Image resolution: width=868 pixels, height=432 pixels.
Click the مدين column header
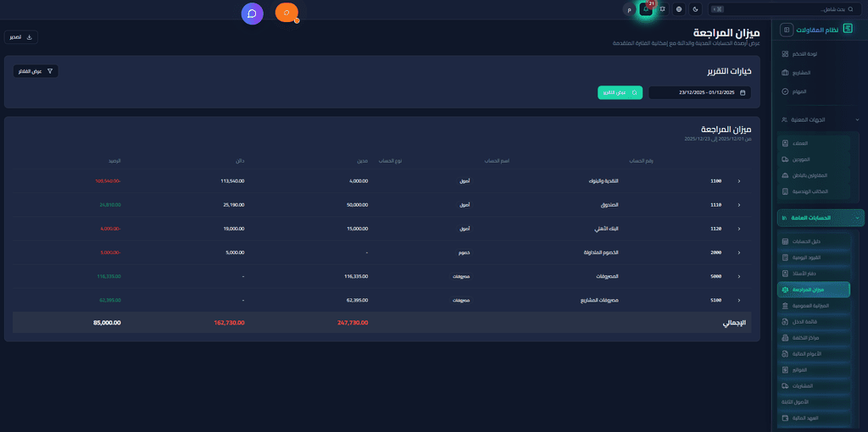point(361,160)
